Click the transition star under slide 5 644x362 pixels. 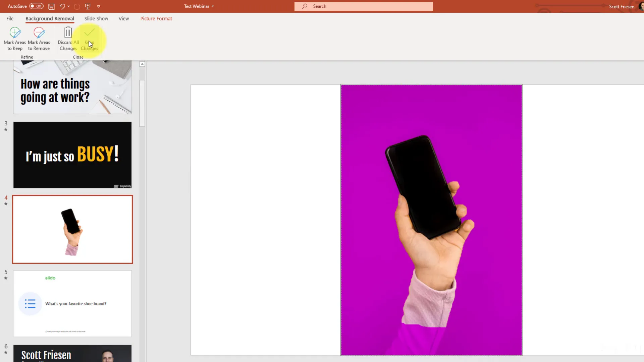click(x=6, y=278)
